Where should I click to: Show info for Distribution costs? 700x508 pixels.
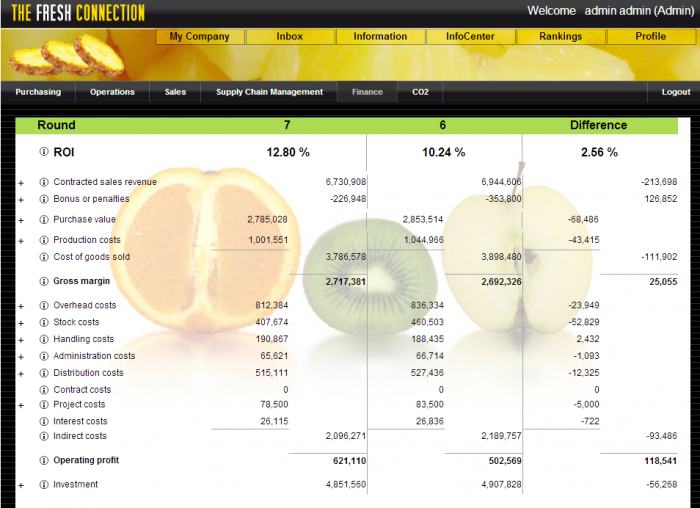44,373
